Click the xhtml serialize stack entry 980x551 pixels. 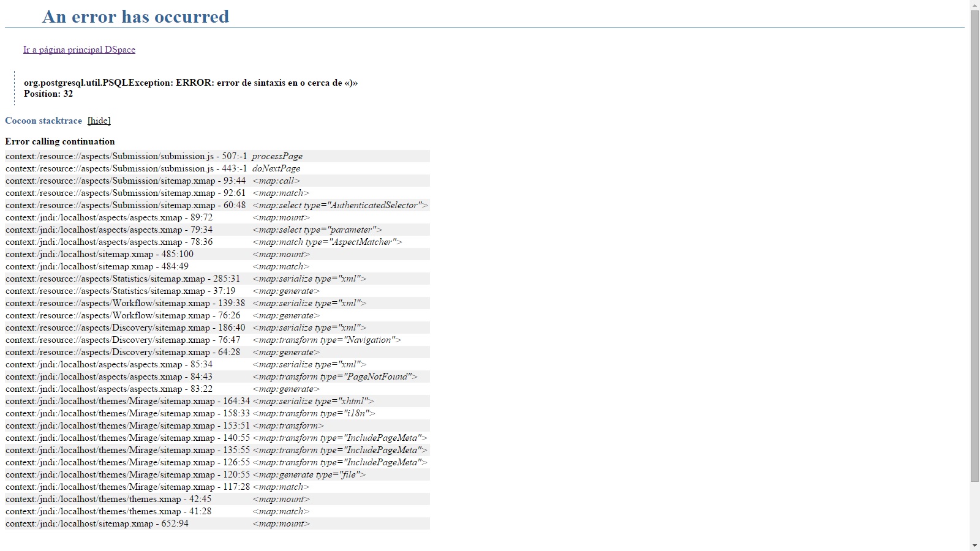click(x=313, y=401)
